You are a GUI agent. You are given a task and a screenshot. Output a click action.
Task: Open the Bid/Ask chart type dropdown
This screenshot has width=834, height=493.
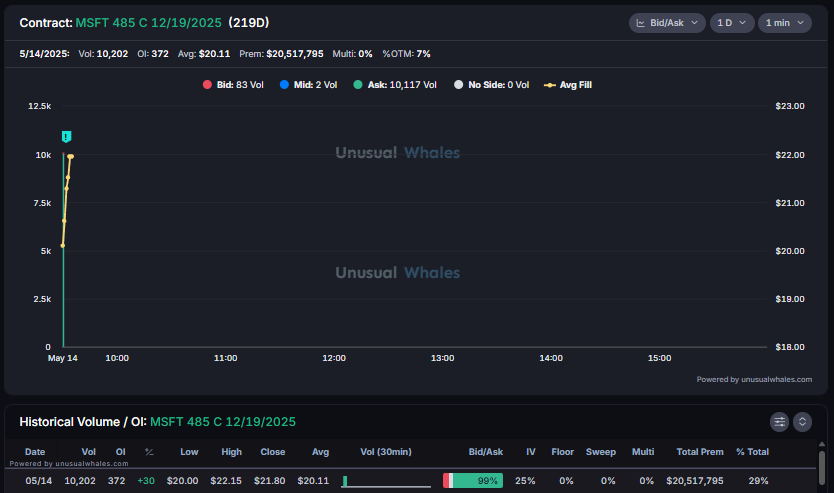click(x=667, y=23)
